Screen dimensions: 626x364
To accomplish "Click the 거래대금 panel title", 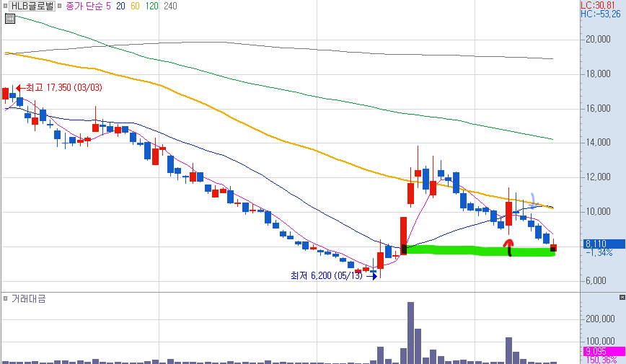I will (28, 298).
